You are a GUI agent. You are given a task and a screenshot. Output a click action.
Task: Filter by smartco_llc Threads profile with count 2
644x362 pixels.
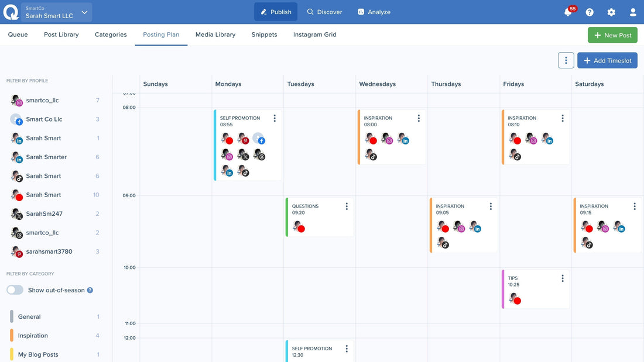55,232
